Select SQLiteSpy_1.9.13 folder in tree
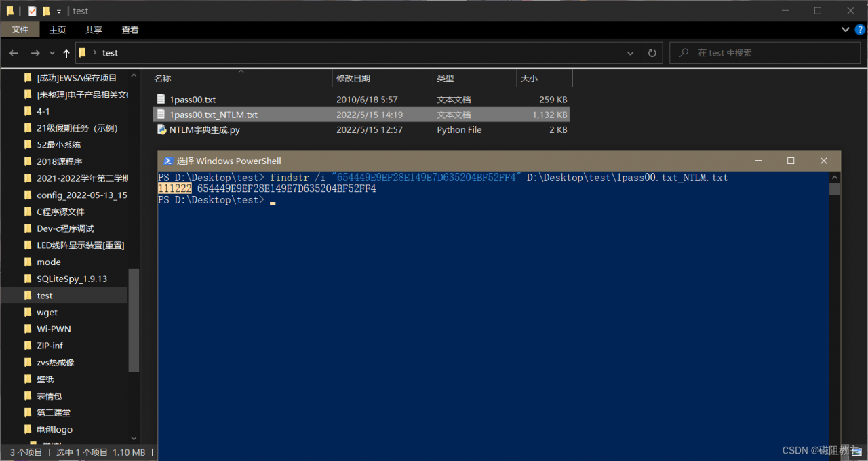Viewport: 868px width, 461px height. coord(72,279)
